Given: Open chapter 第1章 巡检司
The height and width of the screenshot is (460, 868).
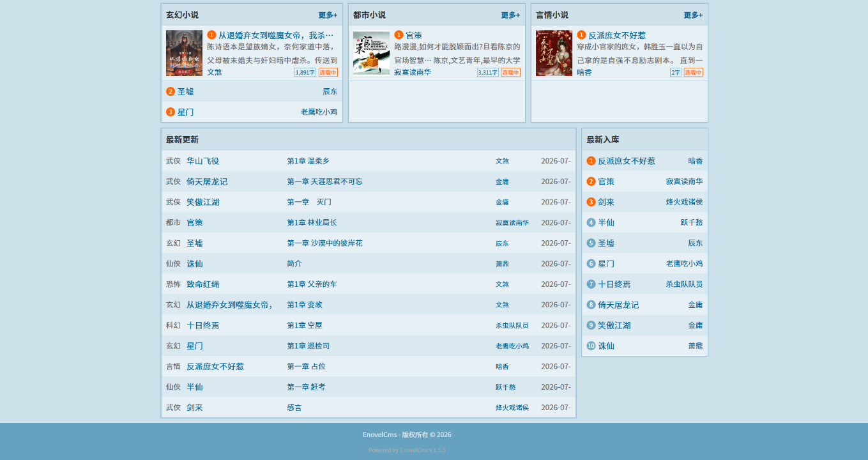Looking at the screenshot, I should tap(308, 346).
